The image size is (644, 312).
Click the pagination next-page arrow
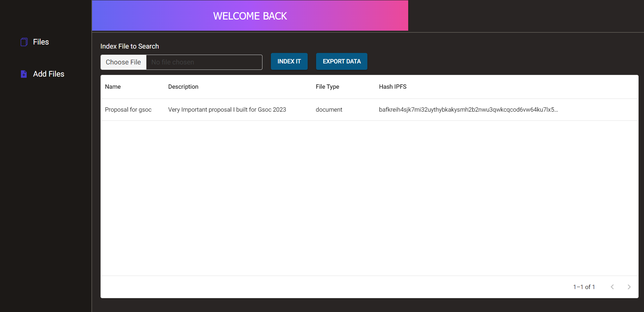(629, 287)
